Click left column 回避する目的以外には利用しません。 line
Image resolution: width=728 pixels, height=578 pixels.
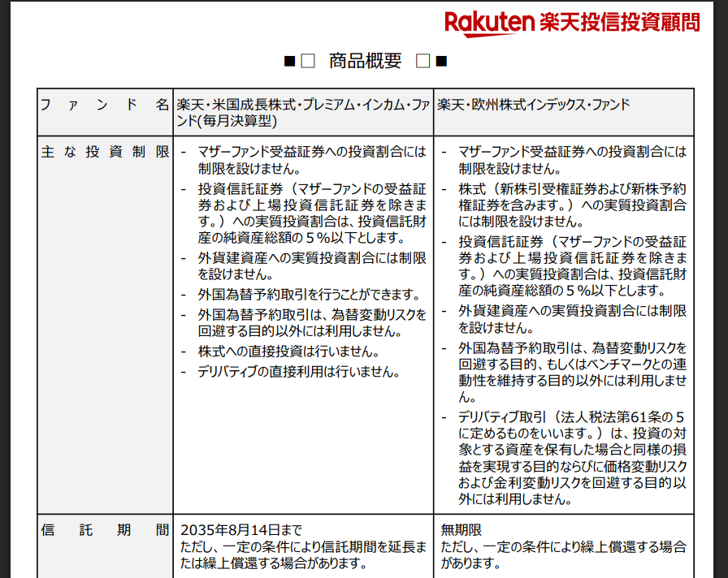[300, 331]
